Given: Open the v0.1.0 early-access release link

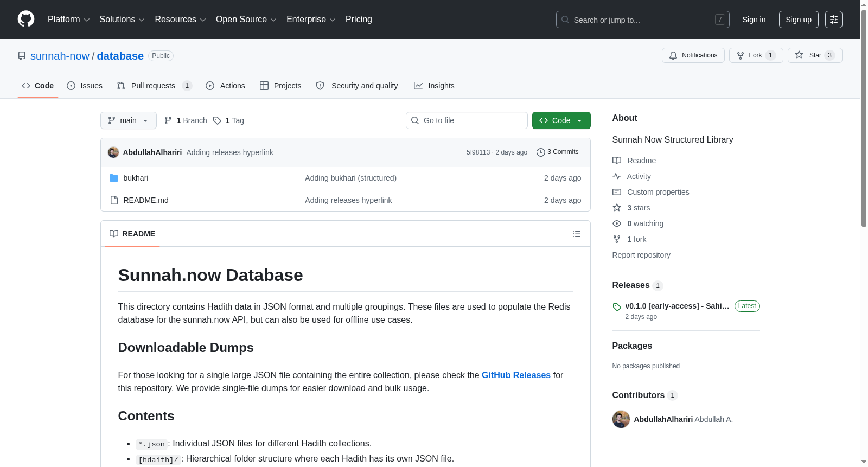Looking at the screenshot, I should [677, 306].
